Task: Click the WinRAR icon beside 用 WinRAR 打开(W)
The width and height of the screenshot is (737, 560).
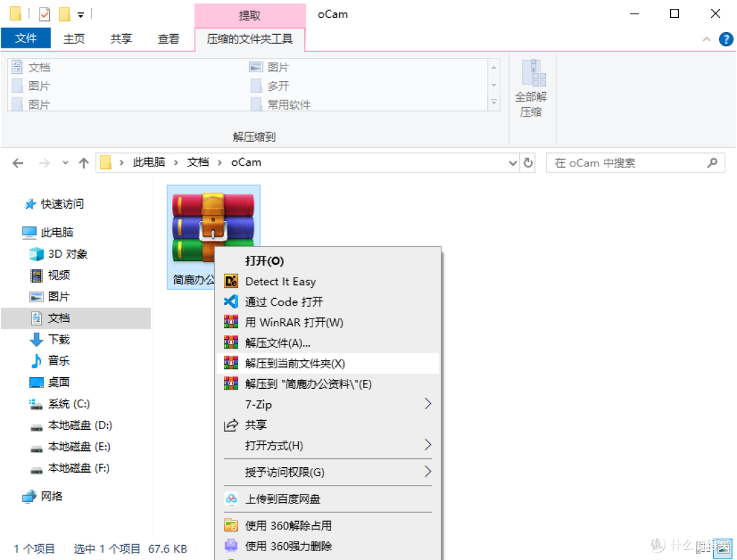Action: click(231, 322)
